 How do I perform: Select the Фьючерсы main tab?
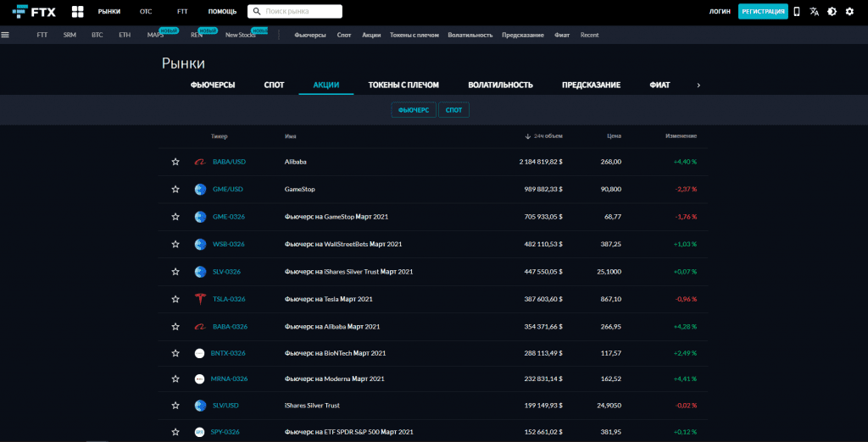[213, 85]
